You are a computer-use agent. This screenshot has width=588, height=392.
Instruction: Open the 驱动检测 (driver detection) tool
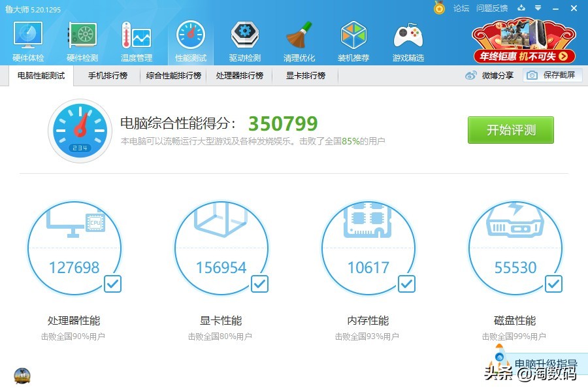(244, 39)
